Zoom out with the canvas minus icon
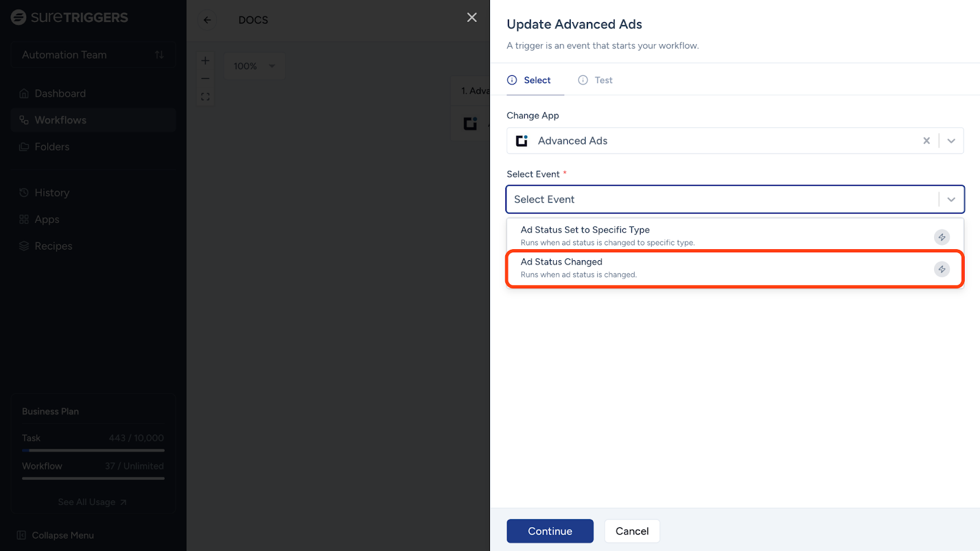Screen dimensions: 980x551 205,78
